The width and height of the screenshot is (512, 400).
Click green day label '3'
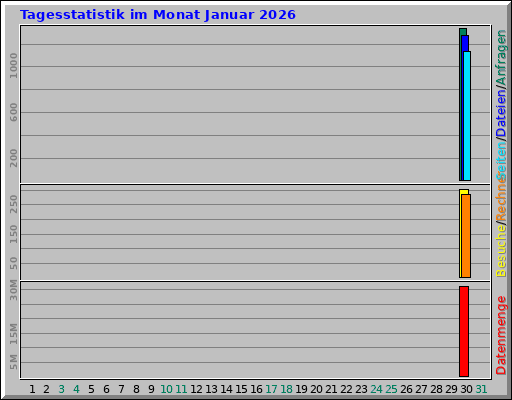point(61,389)
